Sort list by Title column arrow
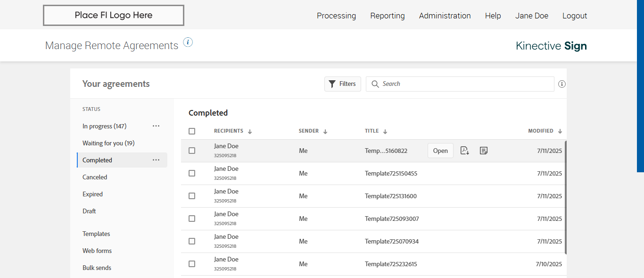This screenshot has height=278, width=644. point(385,132)
